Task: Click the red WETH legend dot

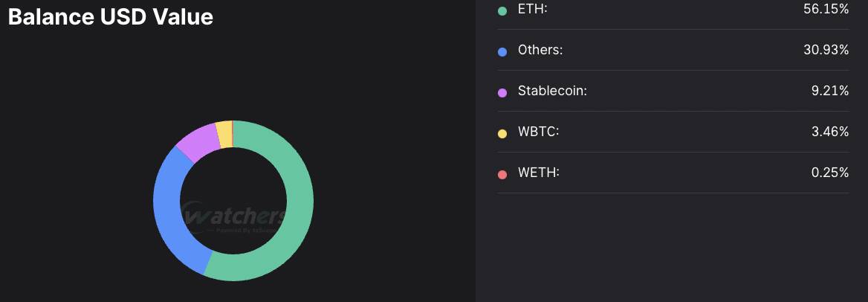Action: click(502, 175)
